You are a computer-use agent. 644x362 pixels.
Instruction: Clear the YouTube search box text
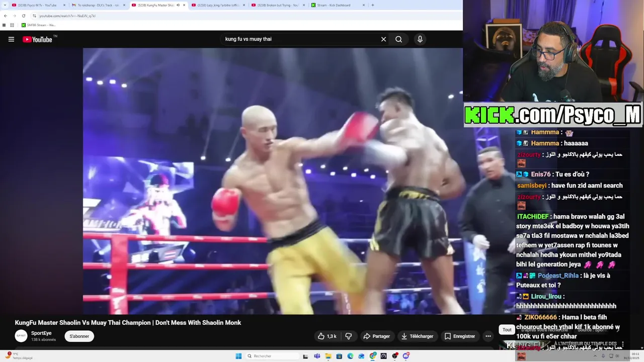click(383, 39)
